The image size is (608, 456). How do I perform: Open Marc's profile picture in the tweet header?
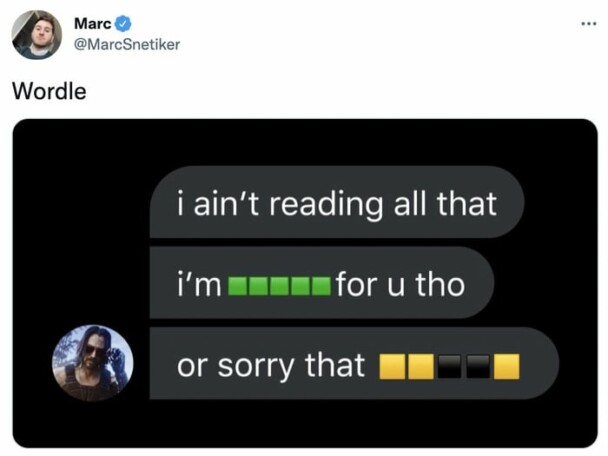tap(37, 35)
